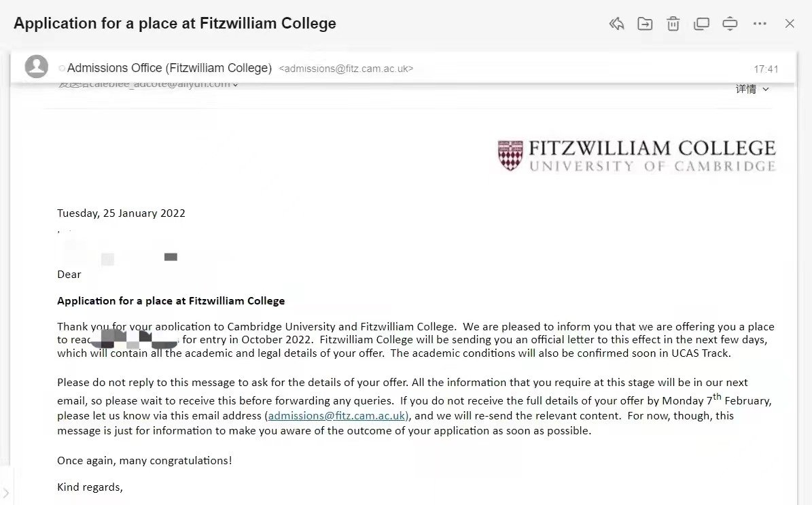Viewport: 812px width, 505px height.
Task: Open the admissions@fitz.cam.ac.uk link in message body
Action: pos(337,415)
